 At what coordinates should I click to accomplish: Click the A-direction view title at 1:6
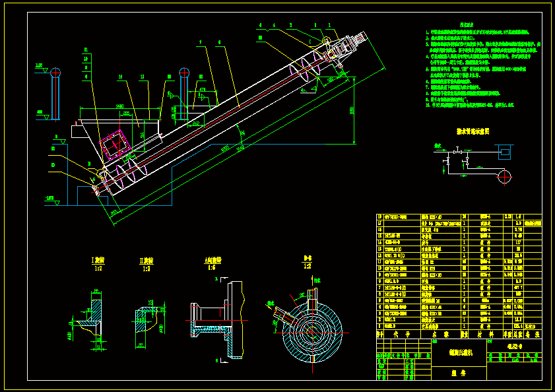click(x=212, y=263)
